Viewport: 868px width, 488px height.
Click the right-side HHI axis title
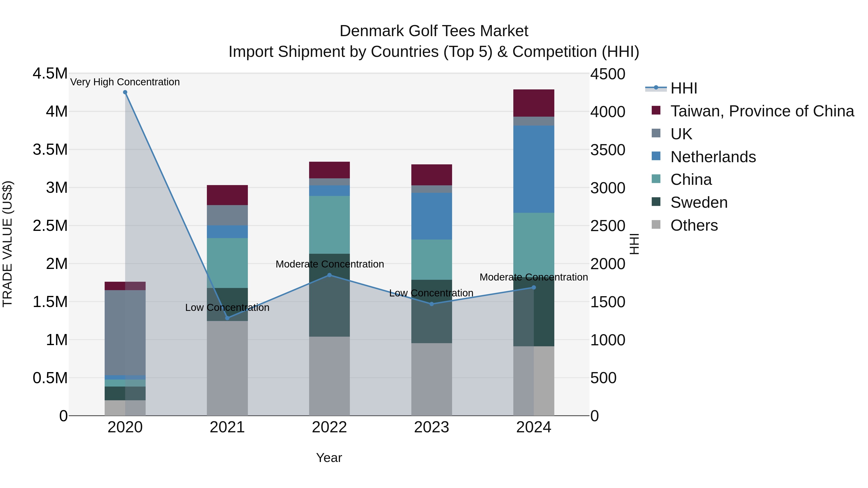coord(634,244)
